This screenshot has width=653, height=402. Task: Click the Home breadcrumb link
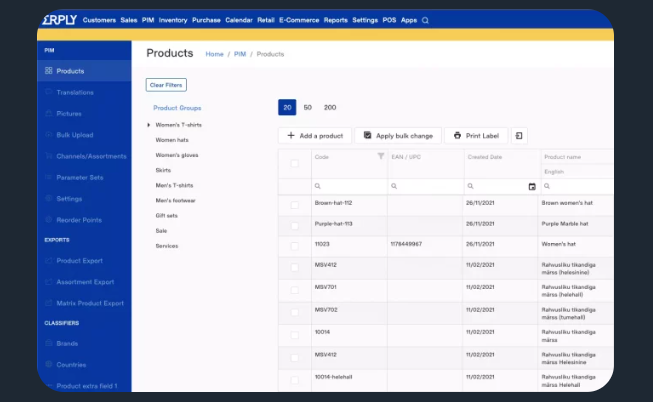[x=214, y=54]
